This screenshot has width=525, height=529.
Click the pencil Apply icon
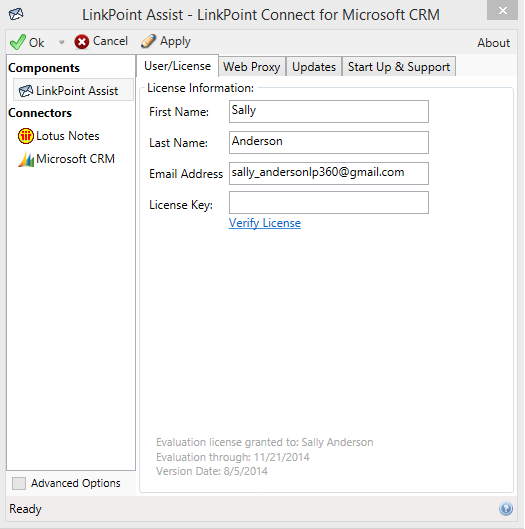pyautogui.click(x=148, y=41)
